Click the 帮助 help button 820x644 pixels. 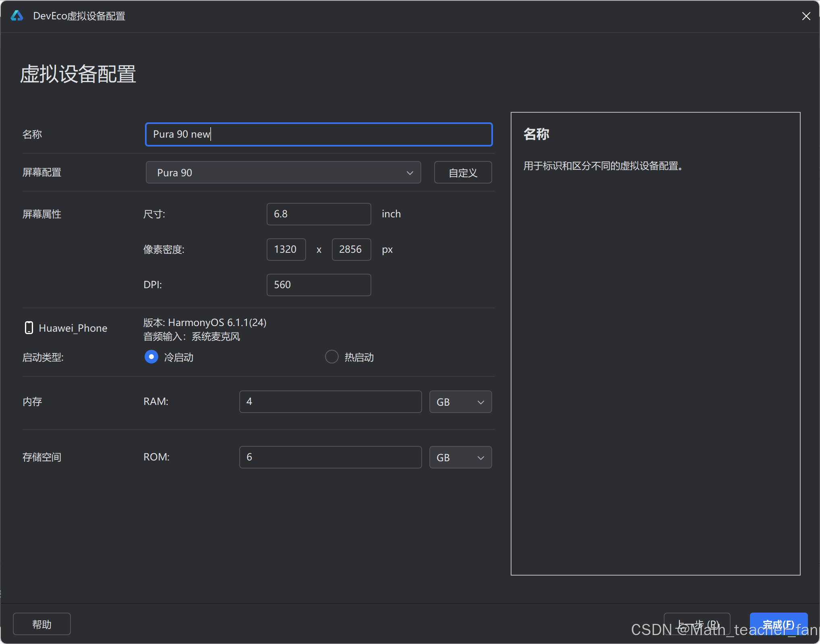[x=42, y=624]
